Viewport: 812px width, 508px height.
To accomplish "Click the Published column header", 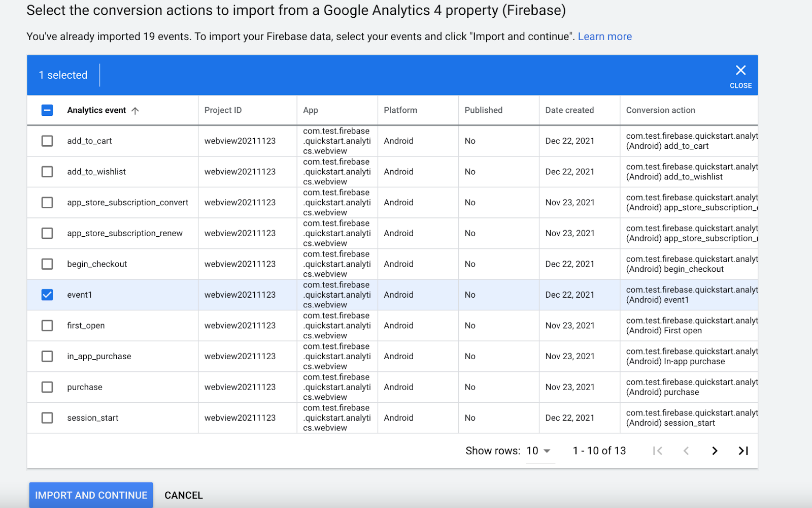I will (x=483, y=110).
